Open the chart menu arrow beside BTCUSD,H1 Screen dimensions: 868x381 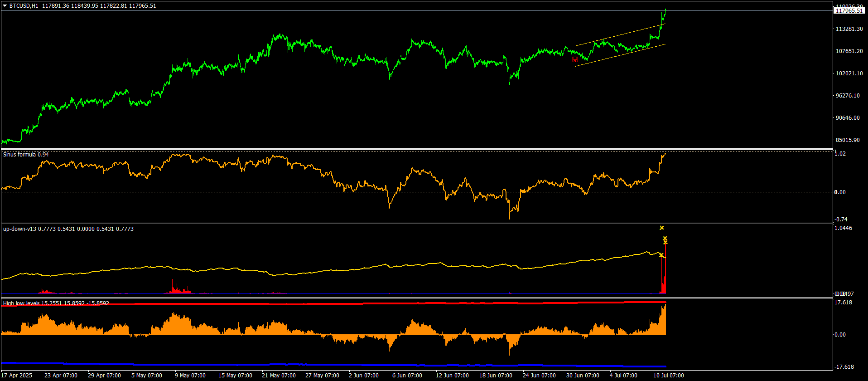click(5, 6)
